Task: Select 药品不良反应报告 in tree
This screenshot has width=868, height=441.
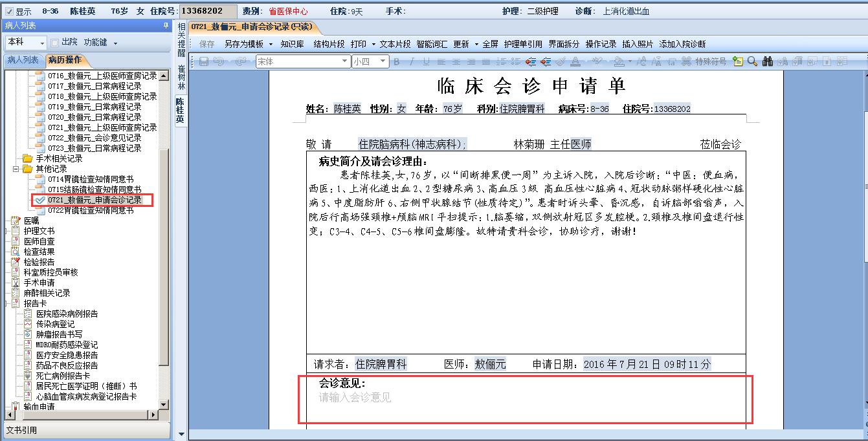Action: 67,365
